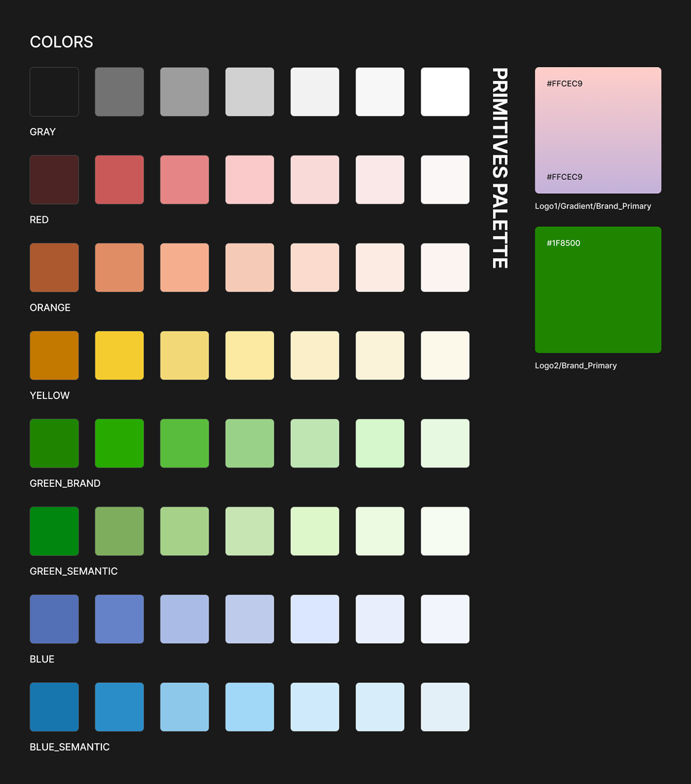Select the darkest swatch in the GRAY row
The height and width of the screenshot is (784, 691).
[x=54, y=91]
